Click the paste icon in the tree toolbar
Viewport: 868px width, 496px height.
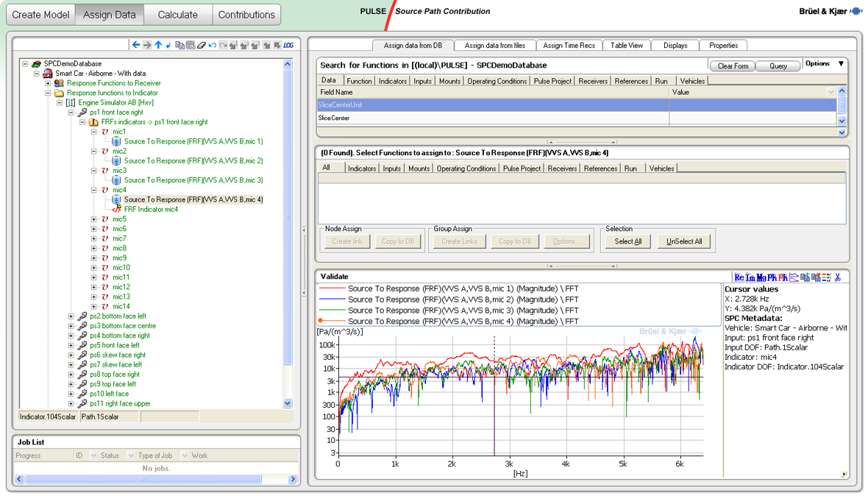click(191, 46)
